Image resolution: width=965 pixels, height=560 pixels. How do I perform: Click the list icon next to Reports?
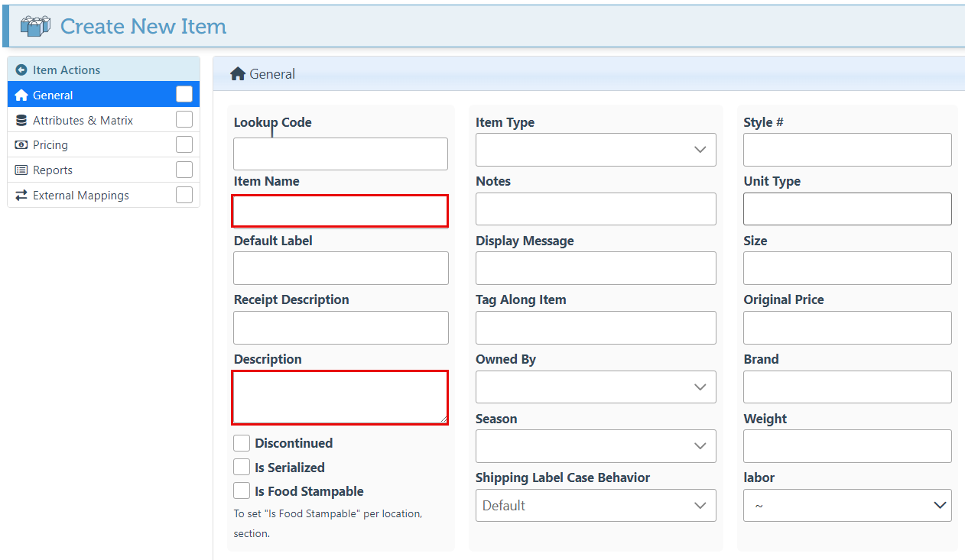coord(21,170)
